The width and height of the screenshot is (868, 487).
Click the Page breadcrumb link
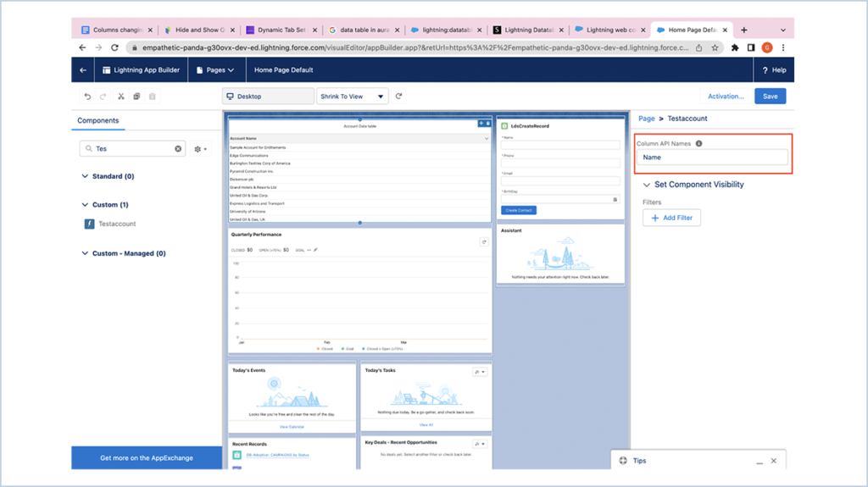647,119
